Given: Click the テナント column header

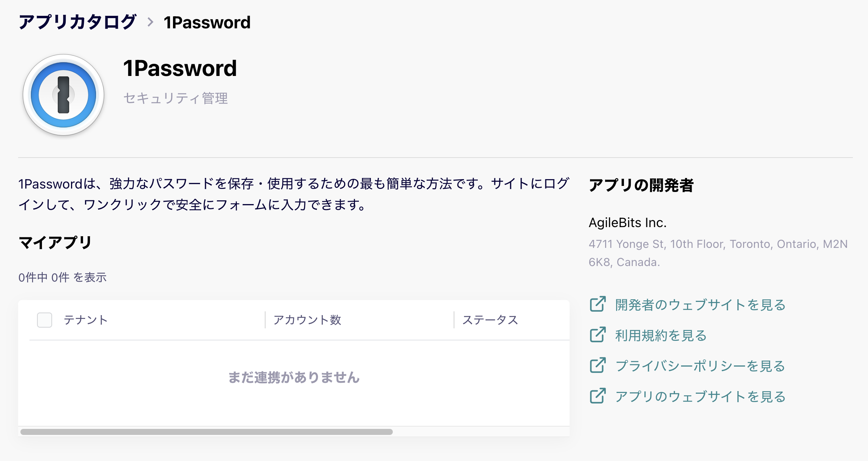Looking at the screenshot, I should click(x=86, y=320).
